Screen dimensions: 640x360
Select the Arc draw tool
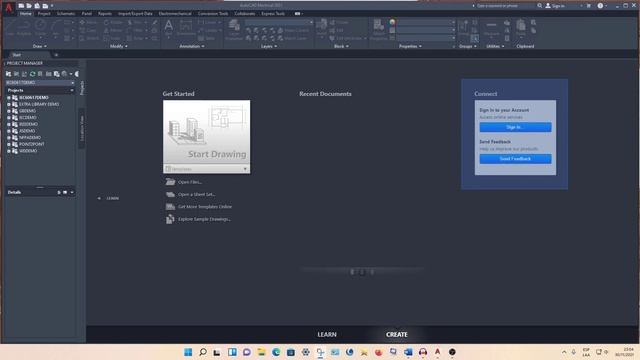pos(56,28)
